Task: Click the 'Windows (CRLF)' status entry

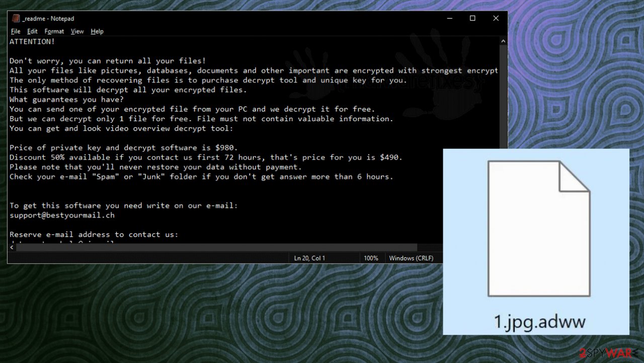Action: (x=412, y=258)
